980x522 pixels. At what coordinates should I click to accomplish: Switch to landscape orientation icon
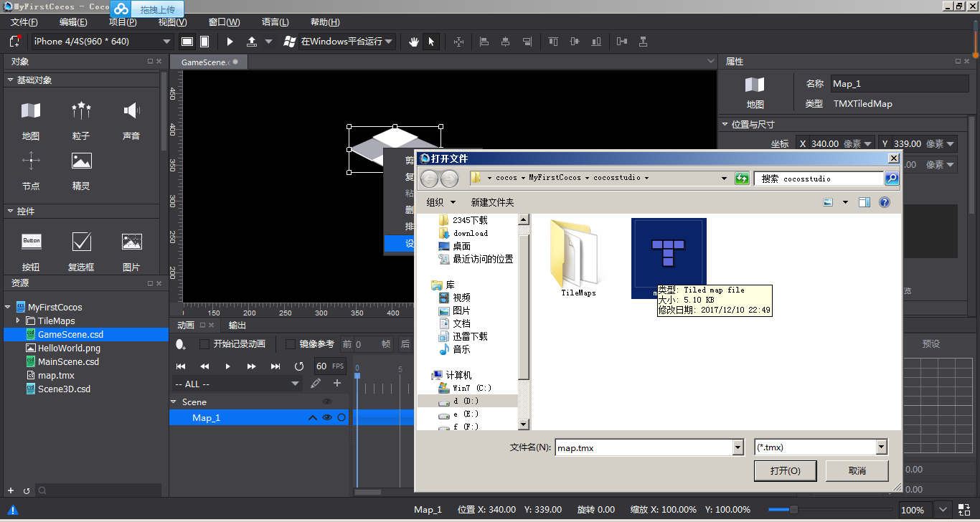tap(187, 42)
